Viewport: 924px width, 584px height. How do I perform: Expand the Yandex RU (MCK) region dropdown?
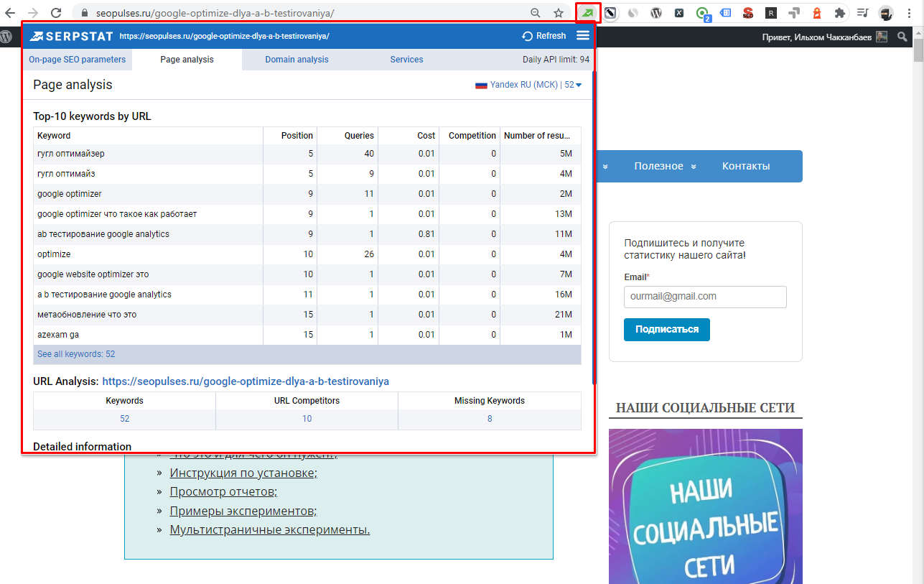click(528, 85)
